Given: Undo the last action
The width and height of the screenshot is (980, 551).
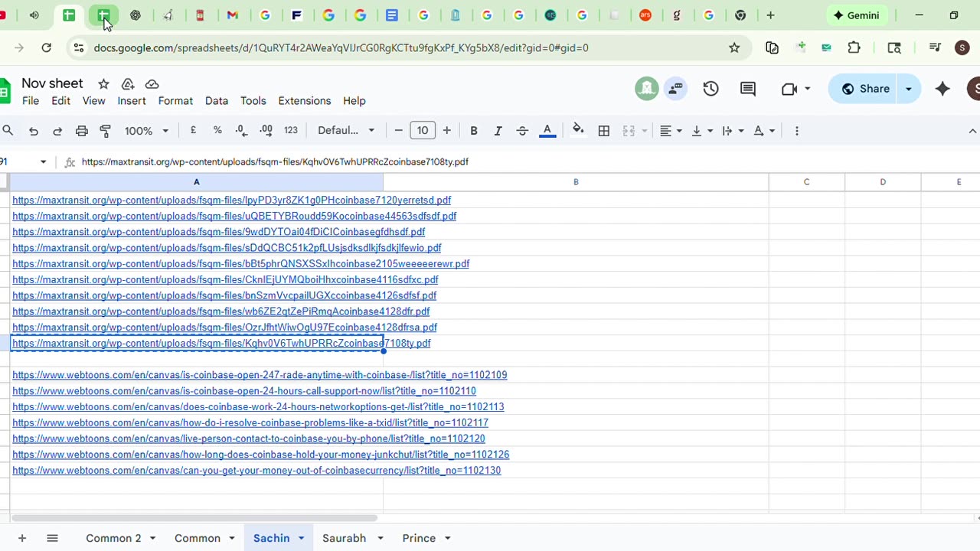Looking at the screenshot, I should click(x=34, y=131).
